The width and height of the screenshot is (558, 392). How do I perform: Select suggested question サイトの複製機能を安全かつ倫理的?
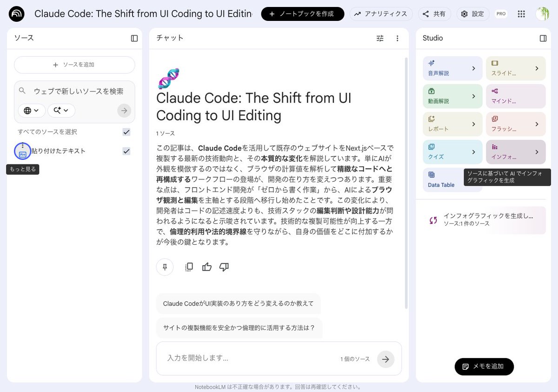[239, 327]
